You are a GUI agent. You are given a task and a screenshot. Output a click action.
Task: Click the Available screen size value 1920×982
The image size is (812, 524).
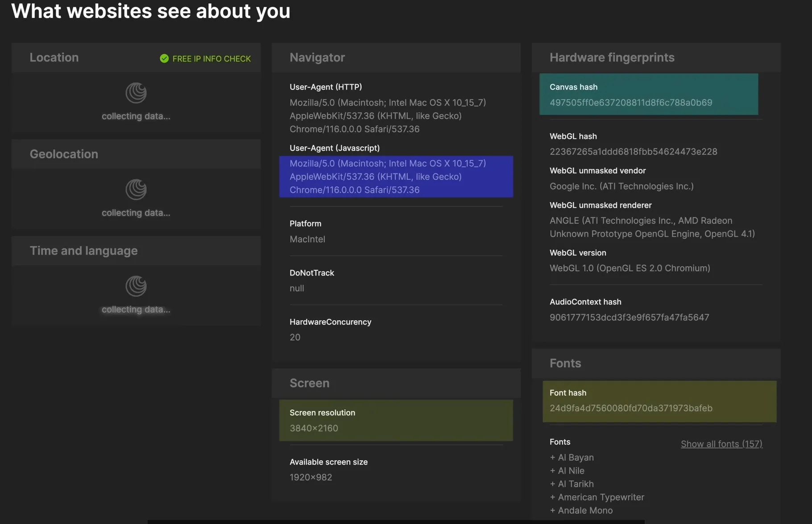coord(311,477)
